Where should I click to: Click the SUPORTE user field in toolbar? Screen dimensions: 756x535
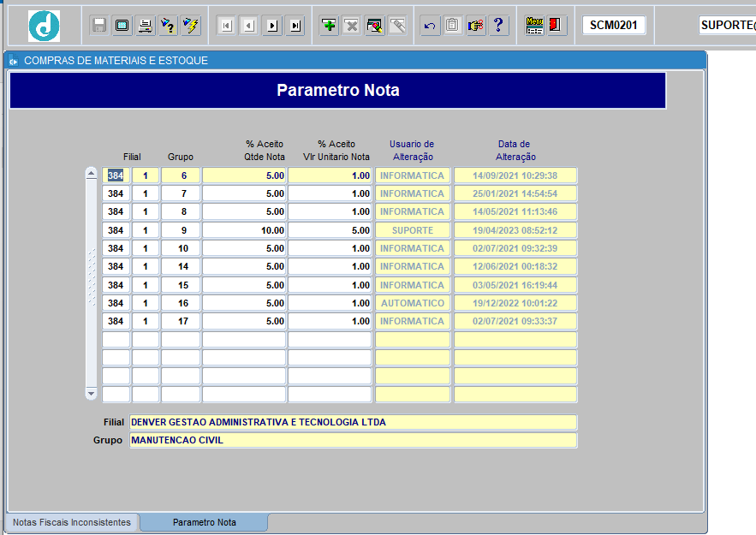pyautogui.click(x=727, y=25)
